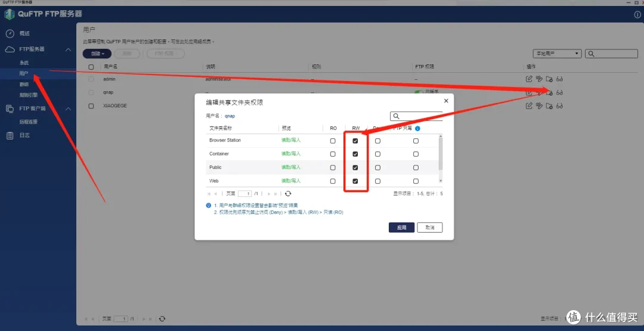Check Deny for Public folder
This screenshot has height=331, width=644.
[377, 168]
